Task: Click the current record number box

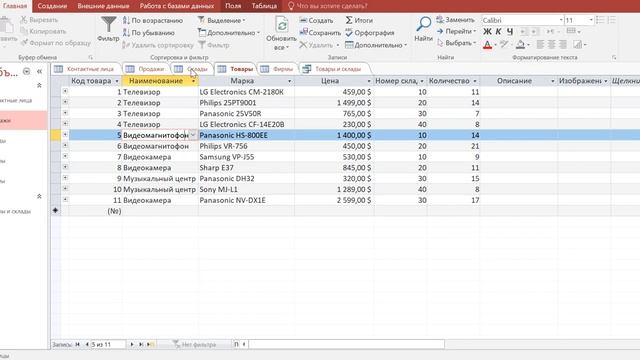Action: pyautogui.click(x=108, y=344)
